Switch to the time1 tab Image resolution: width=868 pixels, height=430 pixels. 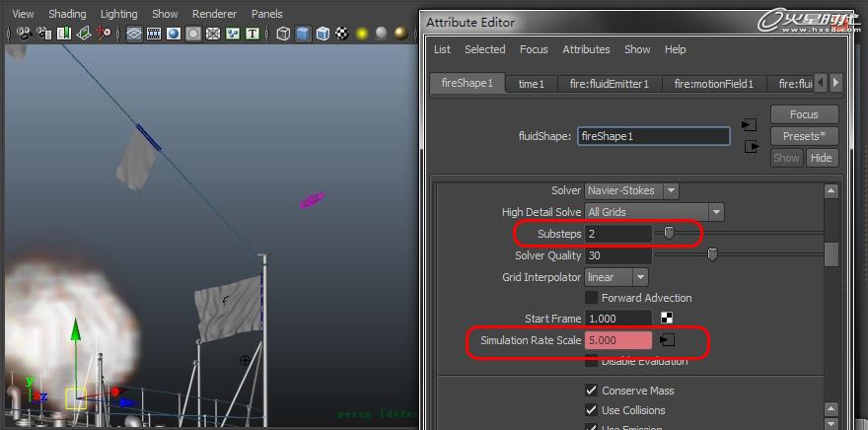coord(532,84)
